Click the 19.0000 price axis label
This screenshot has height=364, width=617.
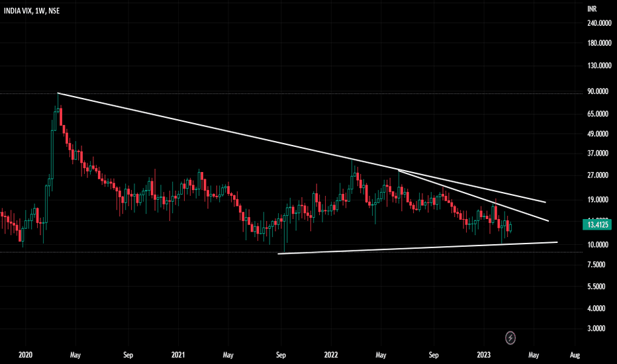click(x=598, y=199)
